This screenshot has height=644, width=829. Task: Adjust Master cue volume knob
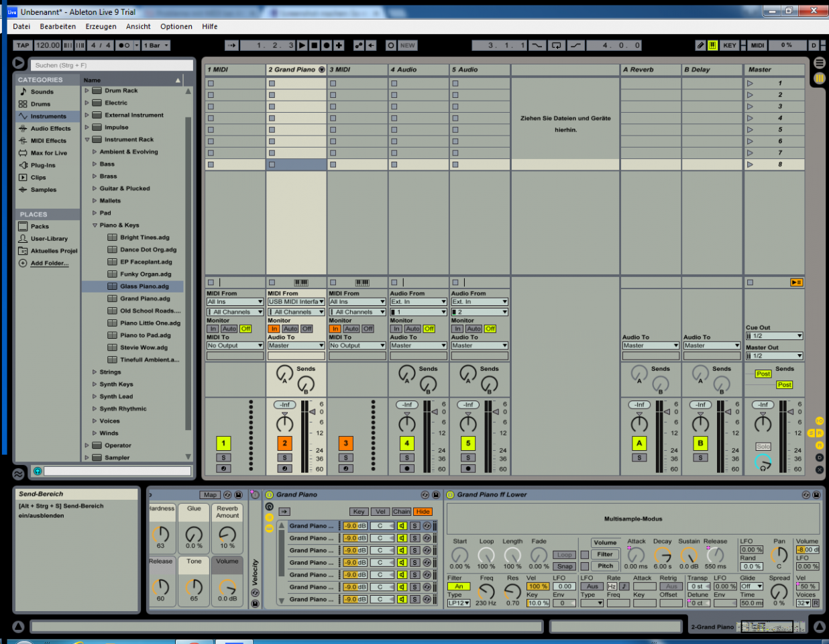click(x=763, y=462)
